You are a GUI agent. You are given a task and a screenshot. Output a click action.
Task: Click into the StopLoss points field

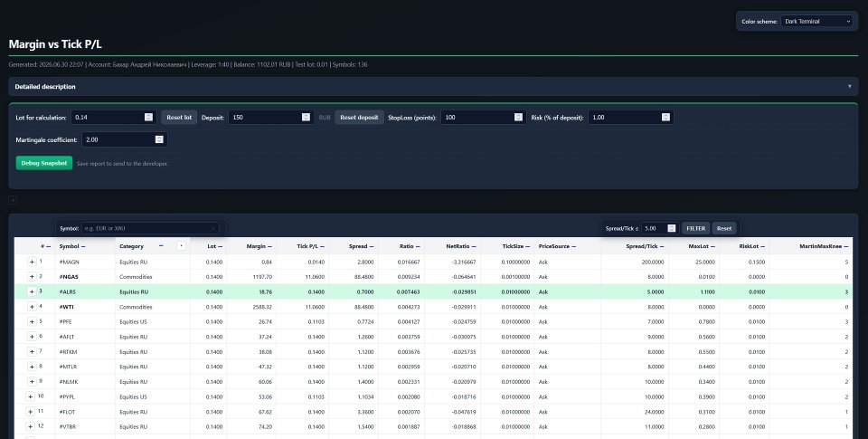483,118
